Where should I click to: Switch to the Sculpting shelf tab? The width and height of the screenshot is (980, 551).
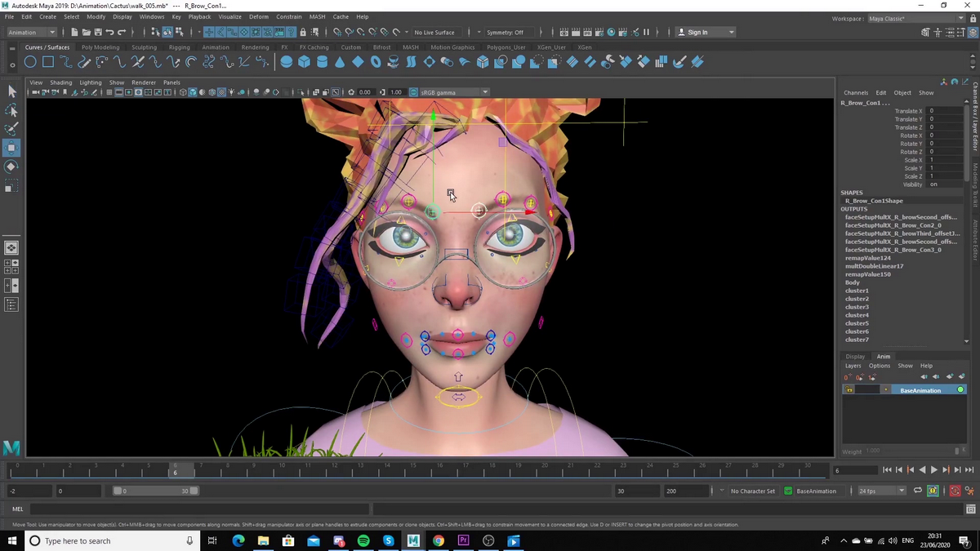coord(144,47)
